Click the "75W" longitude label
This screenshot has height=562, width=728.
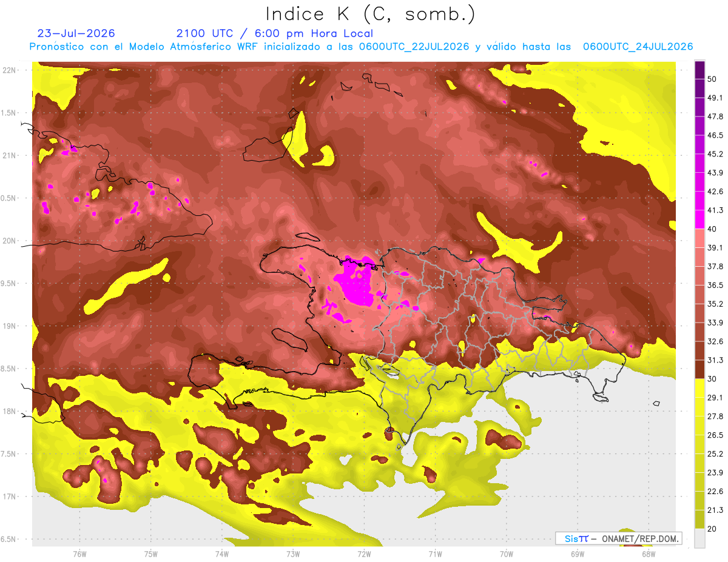(150, 554)
